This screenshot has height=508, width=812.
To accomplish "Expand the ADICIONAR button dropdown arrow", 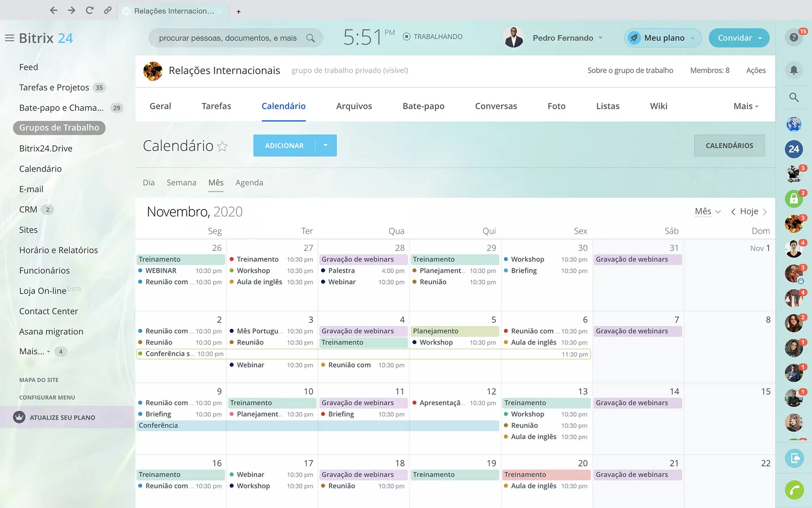I will tap(326, 145).
